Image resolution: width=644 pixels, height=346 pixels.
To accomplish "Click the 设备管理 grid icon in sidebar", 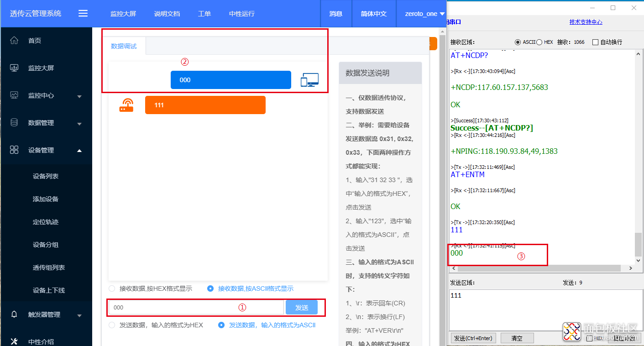I will coord(14,150).
